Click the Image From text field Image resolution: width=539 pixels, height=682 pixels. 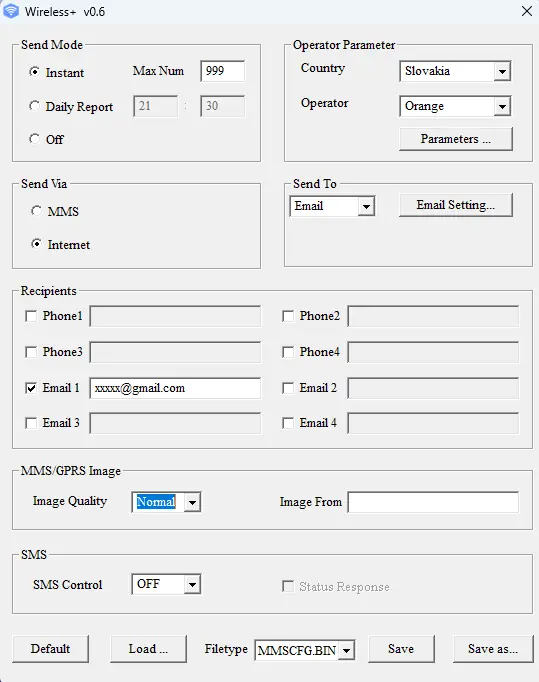click(x=433, y=502)
